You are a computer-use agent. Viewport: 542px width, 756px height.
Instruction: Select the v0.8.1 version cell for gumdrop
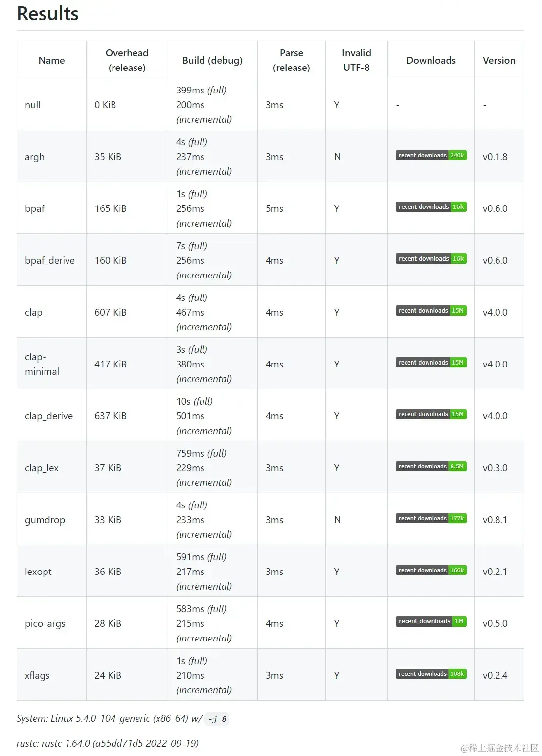click(495, 520)
